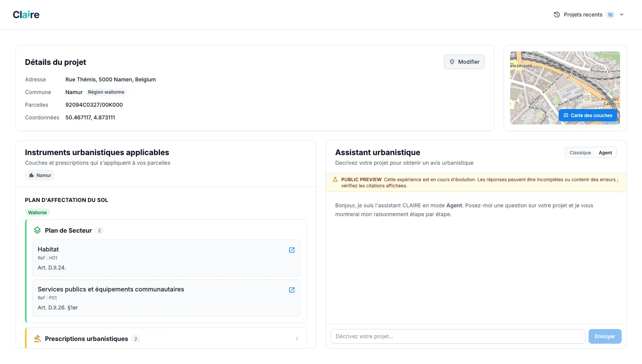
Task: Click the building icon in Namur chip
Action: pyautogui.click(x=32, y=175)
